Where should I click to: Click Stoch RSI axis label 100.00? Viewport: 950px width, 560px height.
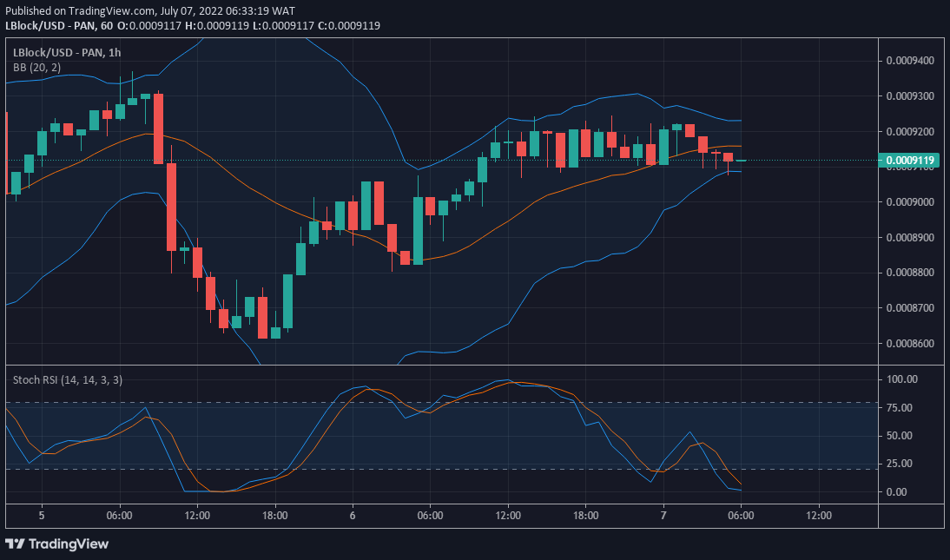(902, 379)
